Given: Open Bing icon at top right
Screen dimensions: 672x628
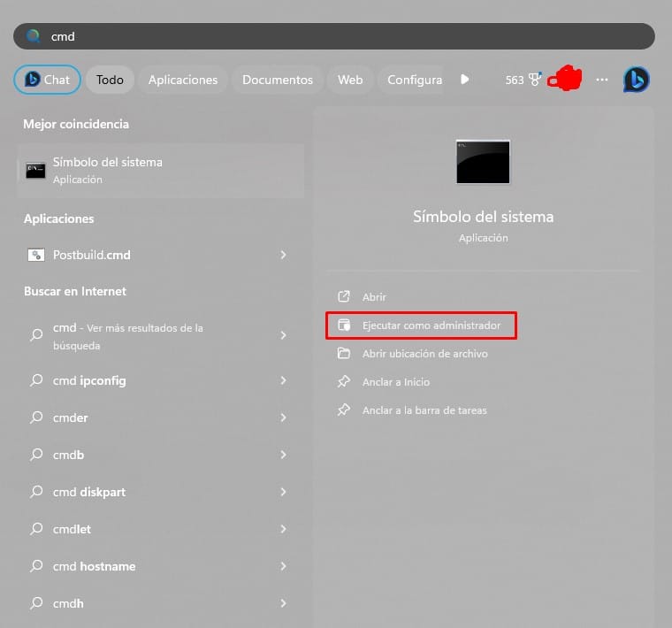Looking at the screenshot, I should [x=636, y=80].
